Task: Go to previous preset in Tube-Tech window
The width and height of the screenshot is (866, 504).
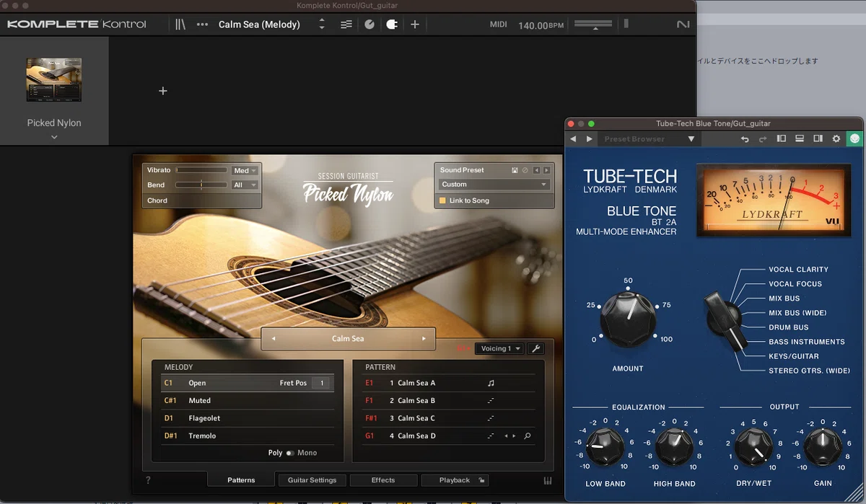Action: click(574, 138)
